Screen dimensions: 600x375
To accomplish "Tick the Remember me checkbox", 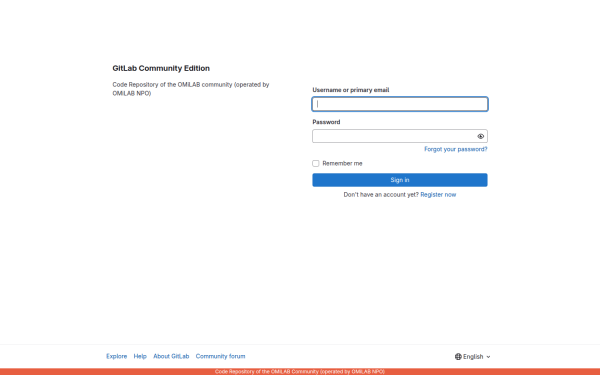I will click(316, 163).
